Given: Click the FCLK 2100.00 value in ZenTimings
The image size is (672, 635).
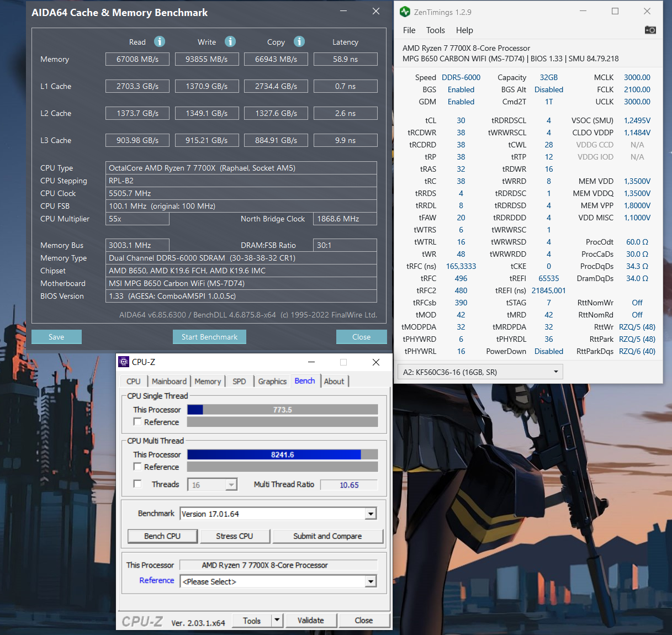Looking at the screenshot, I should click(x=637, y=89).
